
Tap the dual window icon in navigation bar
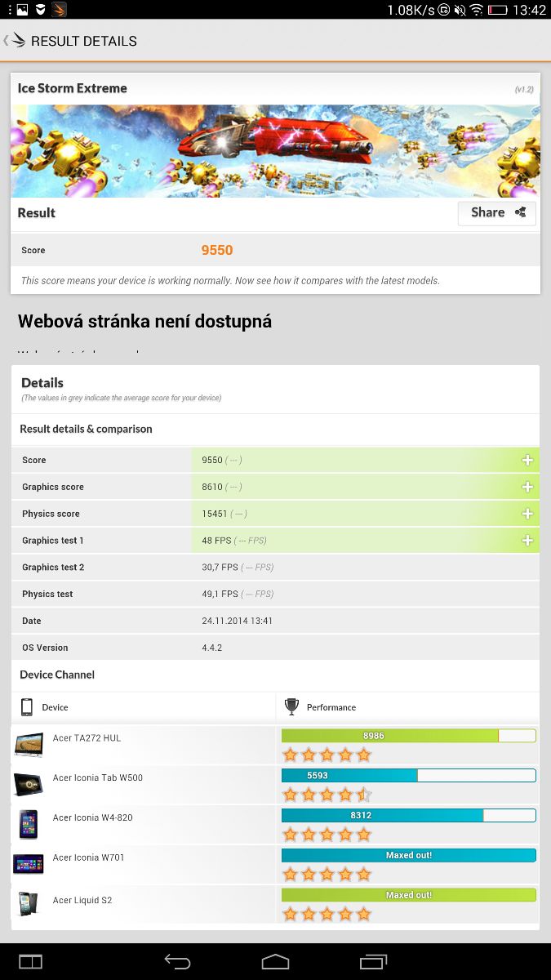coord(30,961)
